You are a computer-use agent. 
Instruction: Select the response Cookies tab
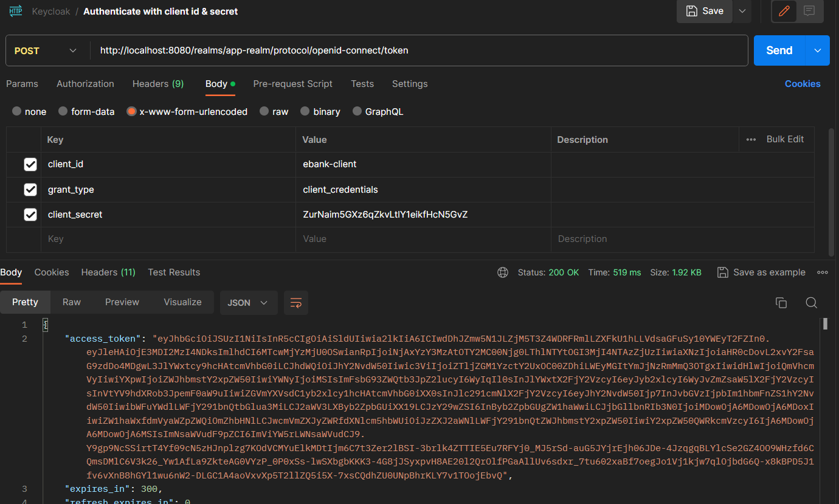pyautogui.click(x=52, y=272)
